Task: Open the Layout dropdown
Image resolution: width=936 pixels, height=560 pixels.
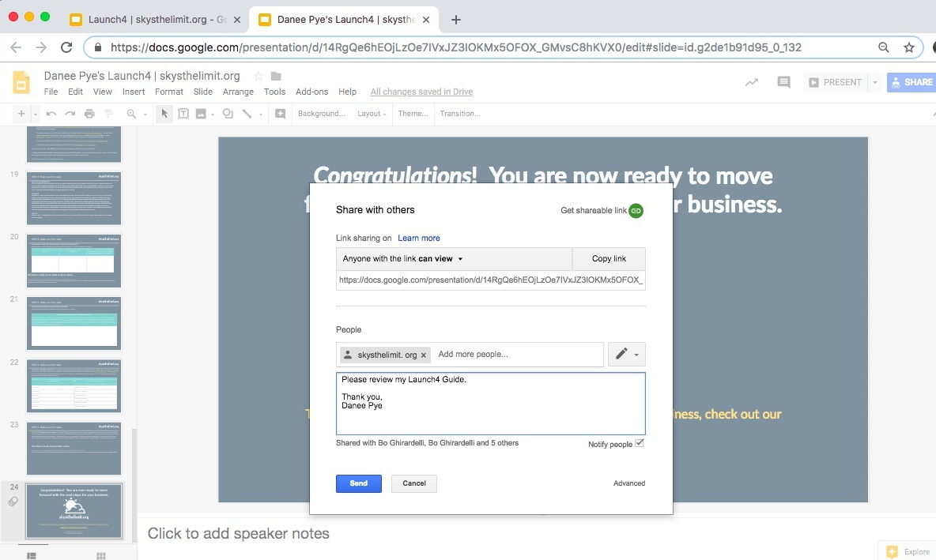Action: pos(372,113)
